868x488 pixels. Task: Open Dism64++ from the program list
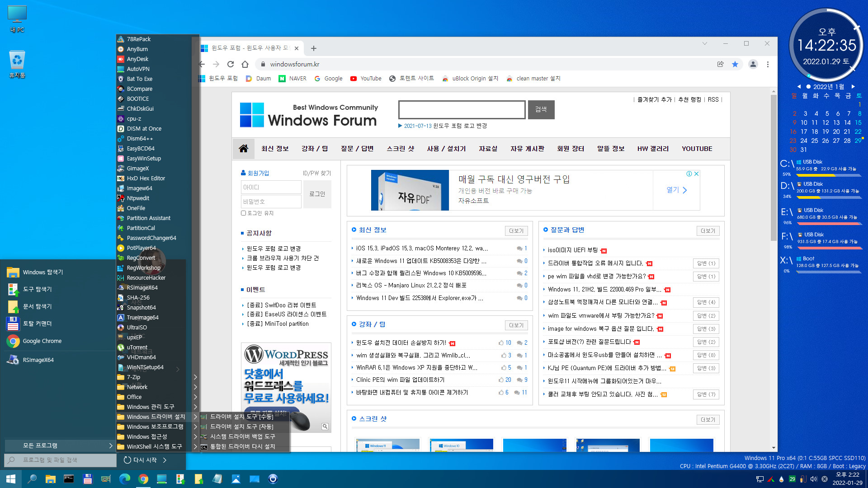(140, 139)
